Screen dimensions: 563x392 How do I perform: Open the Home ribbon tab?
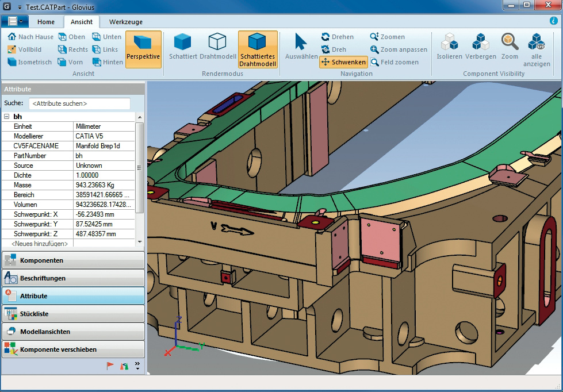pyautogui.click(x=46, y=22)
